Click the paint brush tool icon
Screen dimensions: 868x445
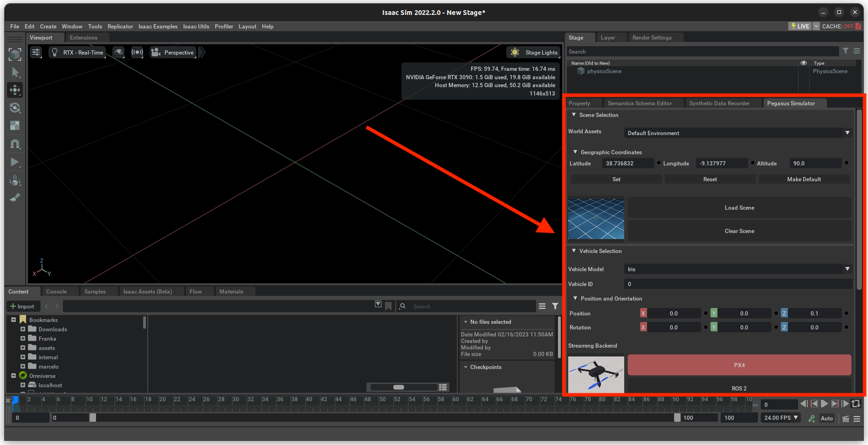pyautogui.click(x=15, y=198)
